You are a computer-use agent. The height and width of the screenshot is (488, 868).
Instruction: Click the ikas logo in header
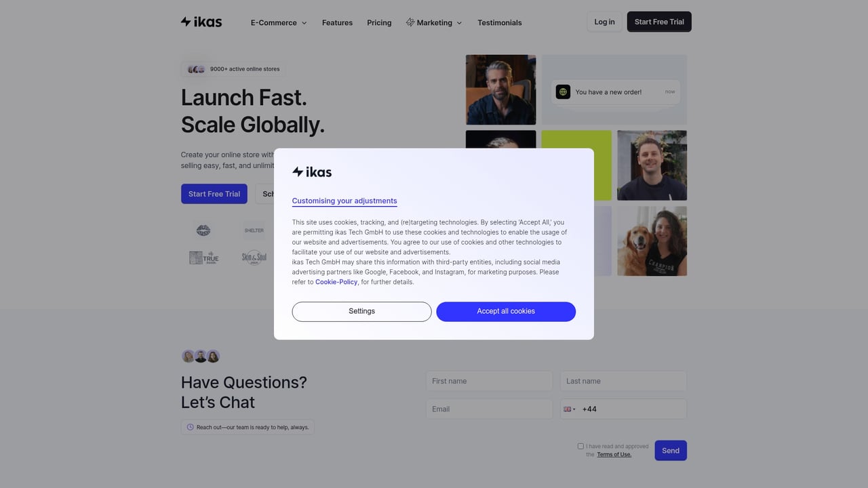point(201,22)
